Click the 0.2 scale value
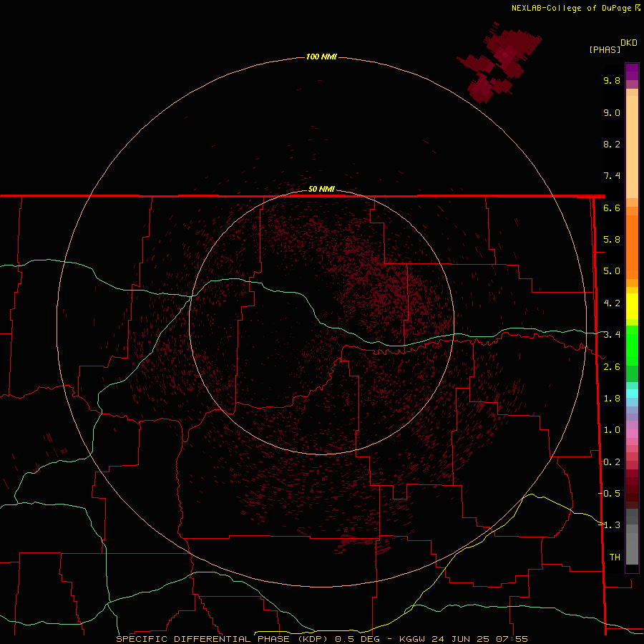644x644 pixels. [612, 462]
